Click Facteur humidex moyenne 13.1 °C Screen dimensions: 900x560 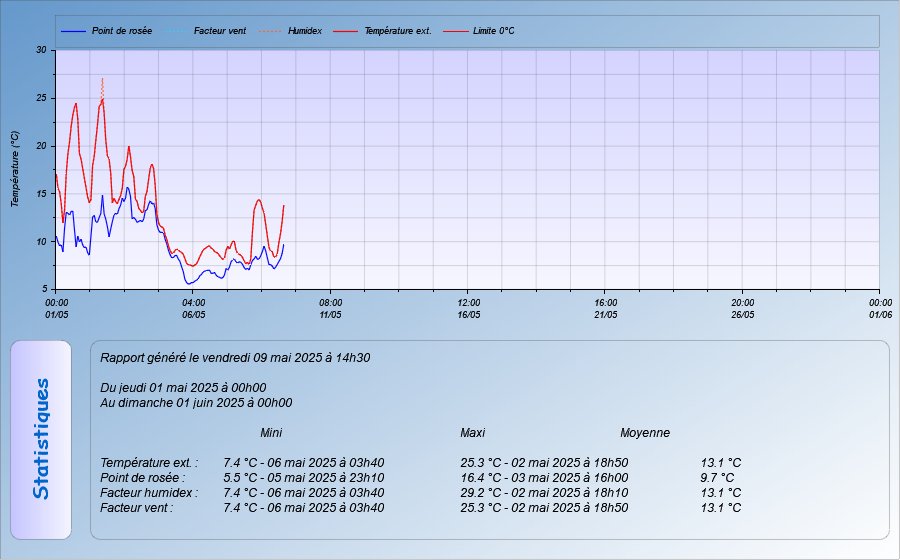point(721,492)
